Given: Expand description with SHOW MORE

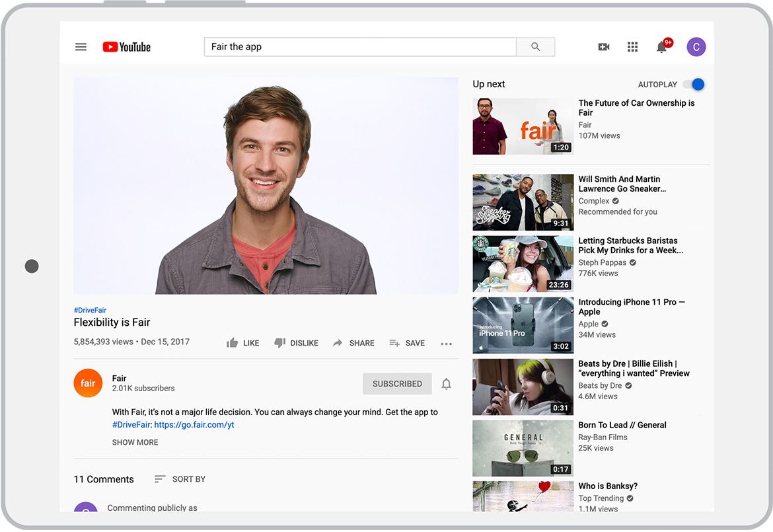Looking at the screenshot, I should pos(135,442).
